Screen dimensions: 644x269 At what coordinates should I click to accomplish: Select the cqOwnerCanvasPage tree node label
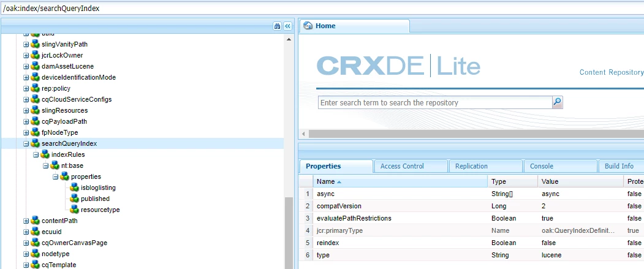point(74,243)
